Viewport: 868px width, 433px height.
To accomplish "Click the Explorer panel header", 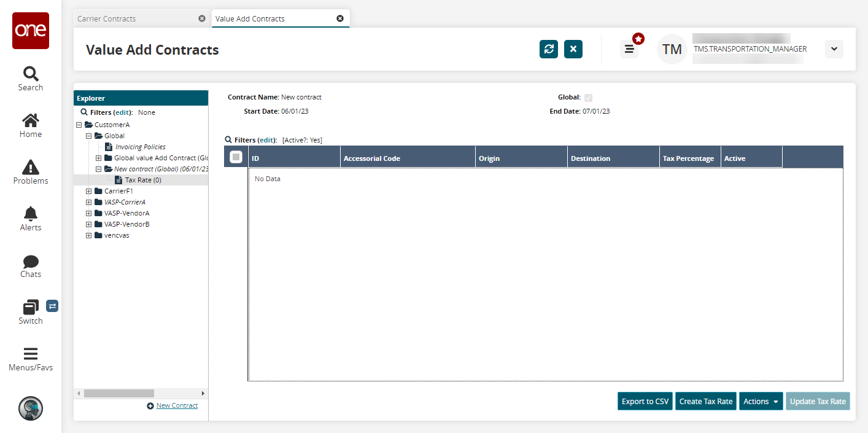I will (141, 98).
